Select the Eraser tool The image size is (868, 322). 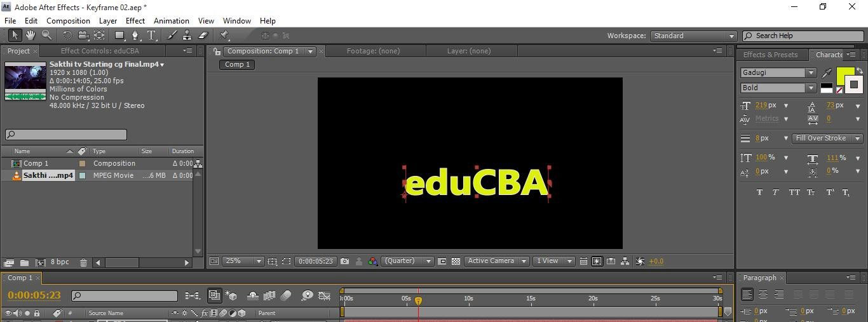(x=203, y=36)
